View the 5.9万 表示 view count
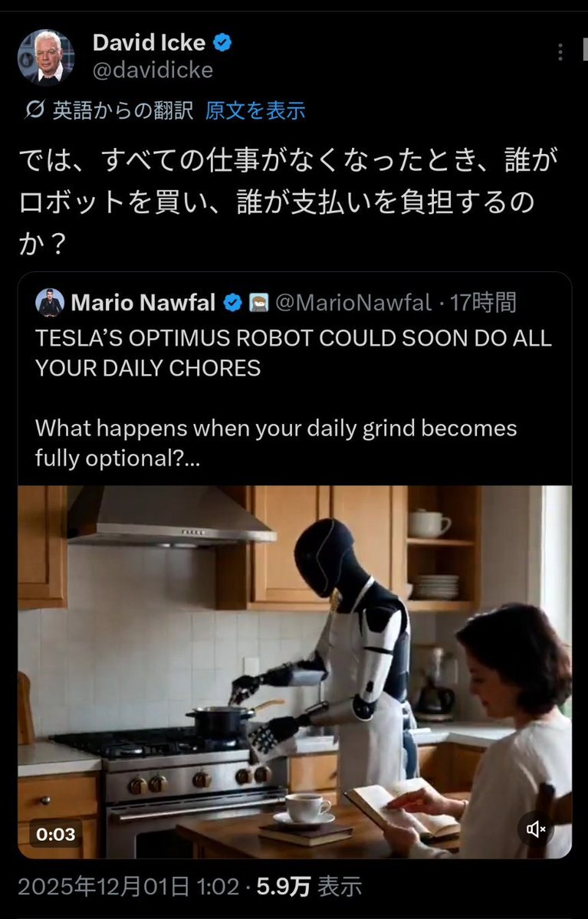 [309, 887]
